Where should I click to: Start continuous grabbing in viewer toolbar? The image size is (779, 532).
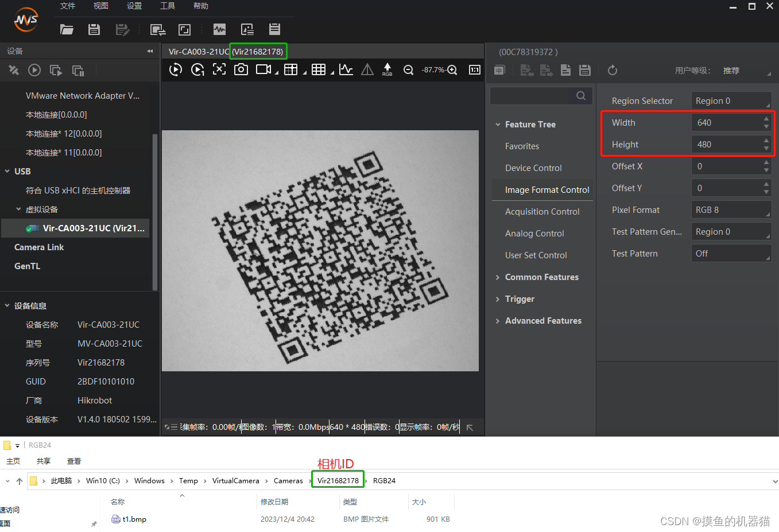coord(176,69)
